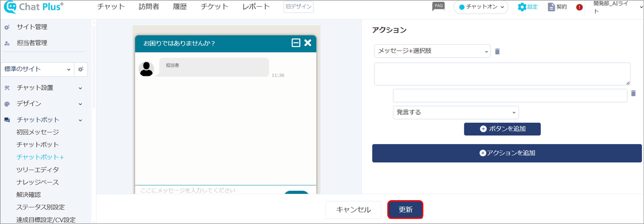
Task: Go to the チャット tab
Action: point(111,6)
